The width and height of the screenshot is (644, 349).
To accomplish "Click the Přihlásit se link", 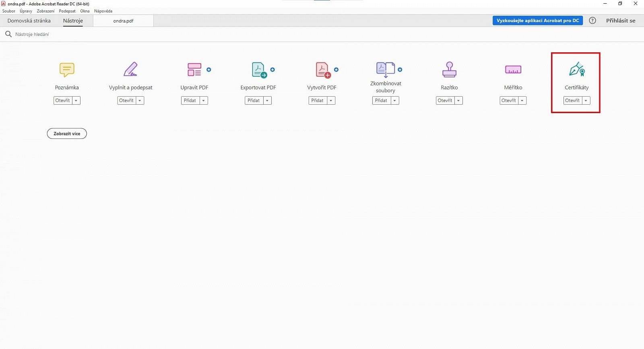I will tap(621, 21).
